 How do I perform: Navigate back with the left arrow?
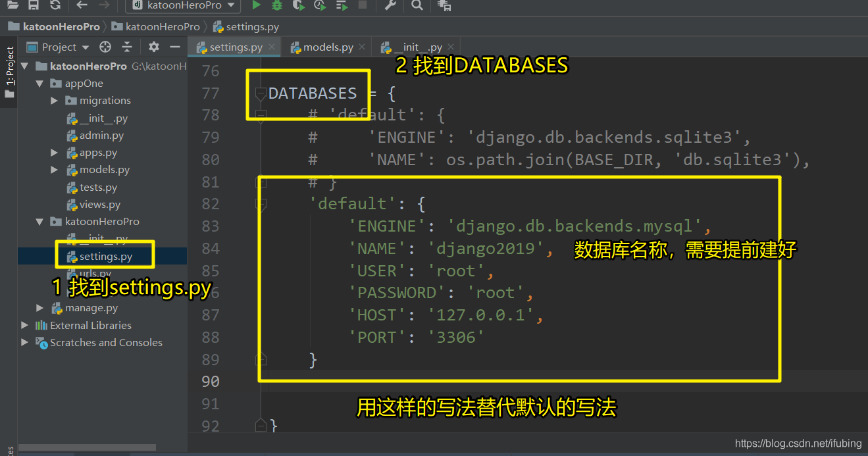(x=82, y=5)
